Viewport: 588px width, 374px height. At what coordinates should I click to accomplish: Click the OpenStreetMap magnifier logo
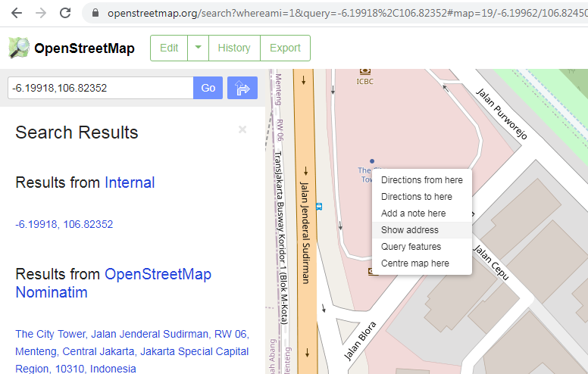tap(19, 48)
